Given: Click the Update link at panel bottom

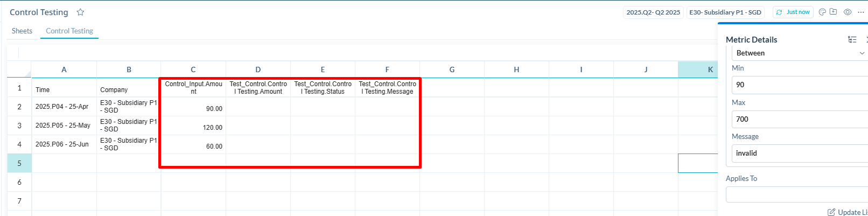Looking at the screenshot, I should (848, 212).
